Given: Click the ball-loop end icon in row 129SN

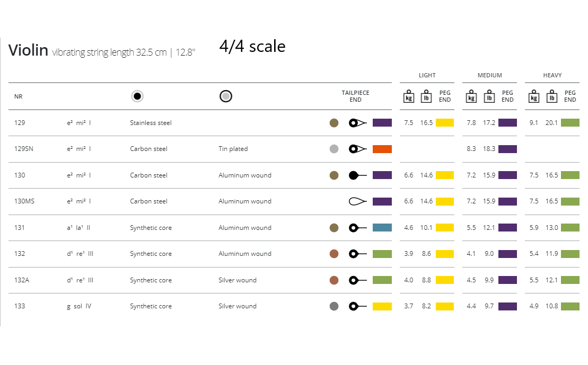Looking at the screenshot, I should 357,149.
